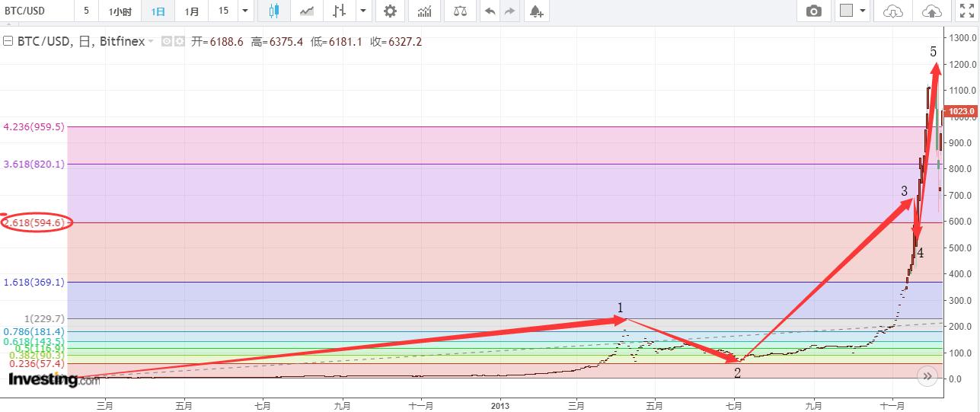Click the 高=6375.4 high value

click(x=278, y=41)
